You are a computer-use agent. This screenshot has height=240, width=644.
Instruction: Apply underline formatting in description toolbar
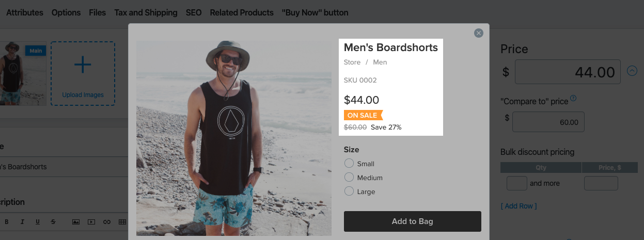(x=38, y=222)
